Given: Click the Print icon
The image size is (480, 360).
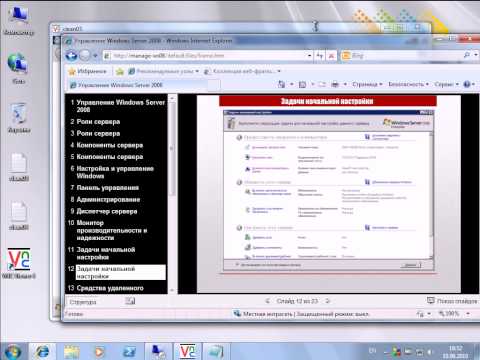Looking at the screenshot, I should [x=335, y=85].
